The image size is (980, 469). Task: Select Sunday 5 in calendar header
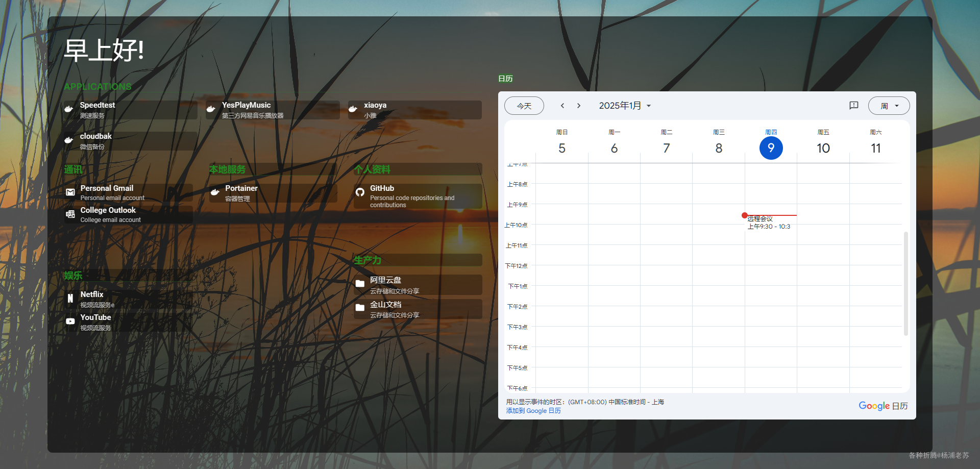coord(562,148)
